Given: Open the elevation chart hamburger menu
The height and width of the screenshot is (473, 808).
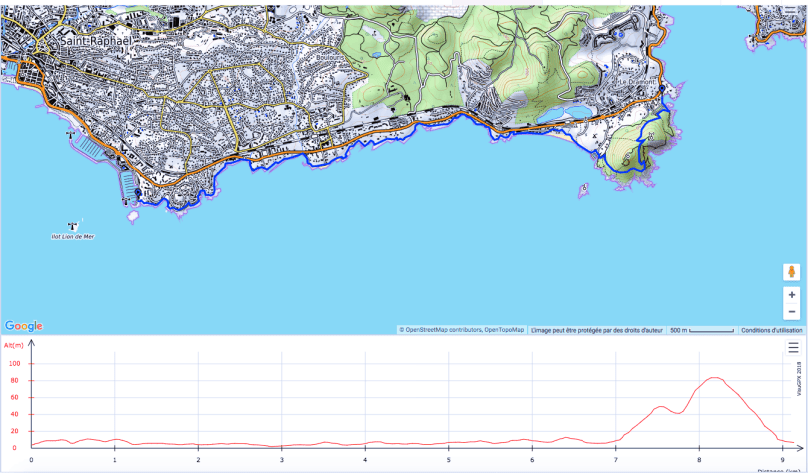Looking at the screenshot, I should click(793, 348).
